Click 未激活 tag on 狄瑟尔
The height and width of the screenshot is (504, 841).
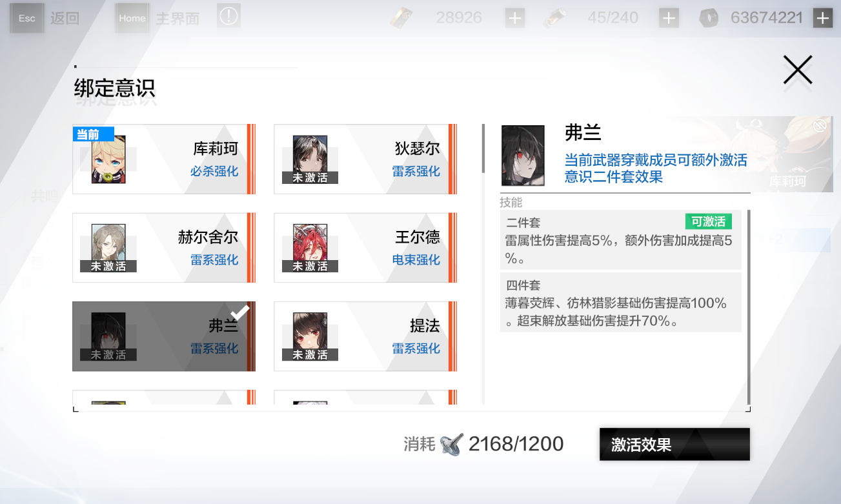[310, 177]
